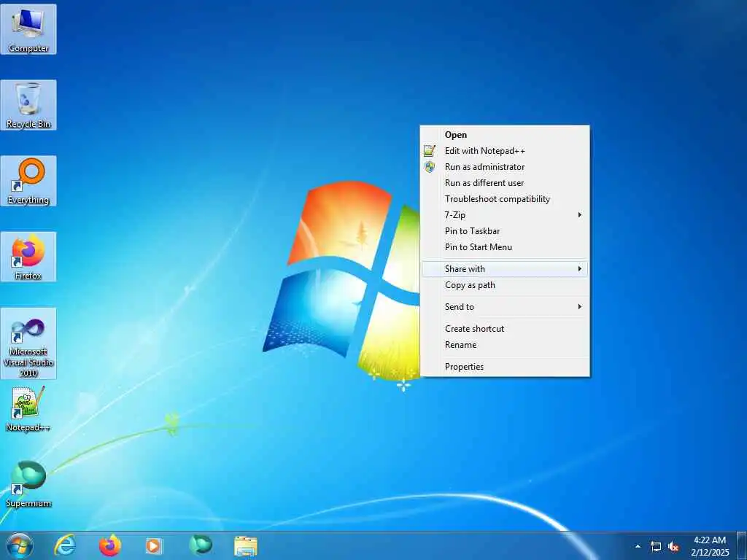The height and width of the screenshot is (560, 747).
Task: Choose Pin to Taskbar
Action: click(x=505, y=231)
